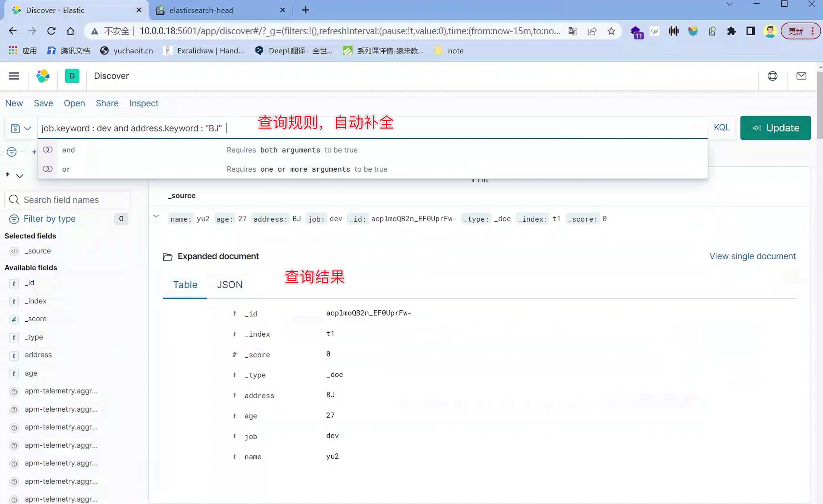This screenshot has width=823, height=504.
Task: Open the View single document link
Action: point(752,256)
